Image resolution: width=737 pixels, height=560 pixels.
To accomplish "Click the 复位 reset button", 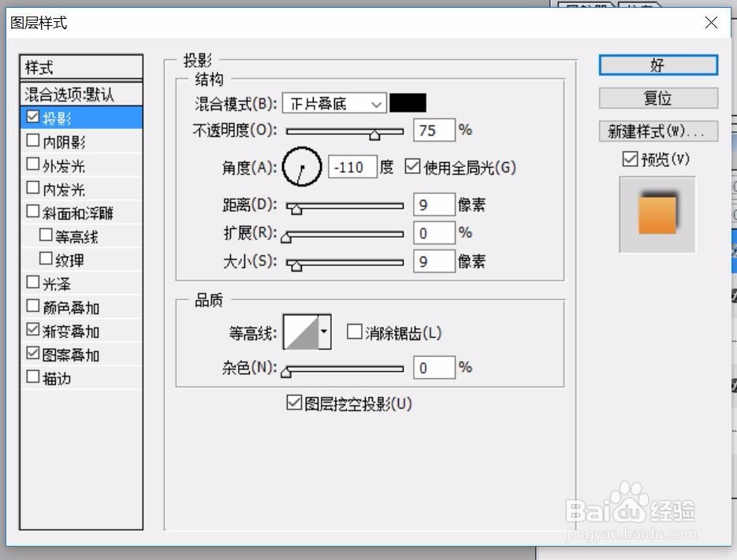I will [658, 98].
